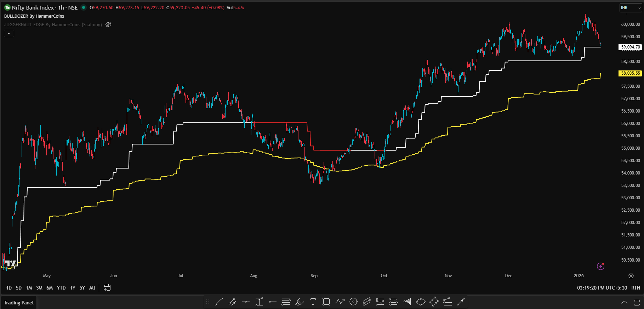
Task: Pick the Highlighter brush tool
Action: pyautogui.click(x=300, y=302)
